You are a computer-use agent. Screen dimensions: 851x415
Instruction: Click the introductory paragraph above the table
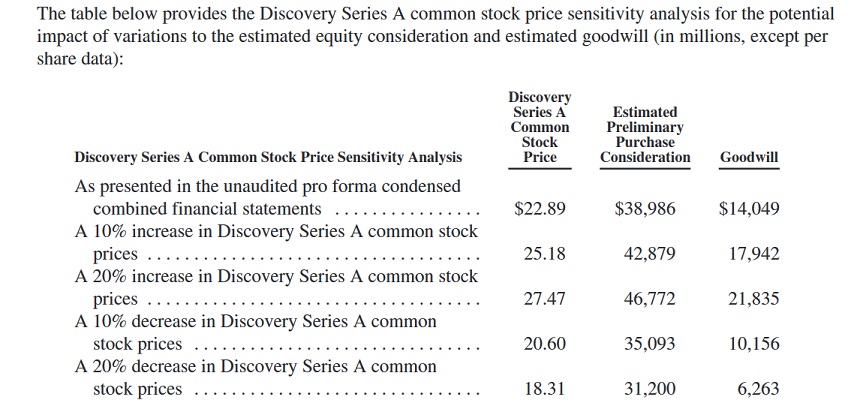point(420,37)
